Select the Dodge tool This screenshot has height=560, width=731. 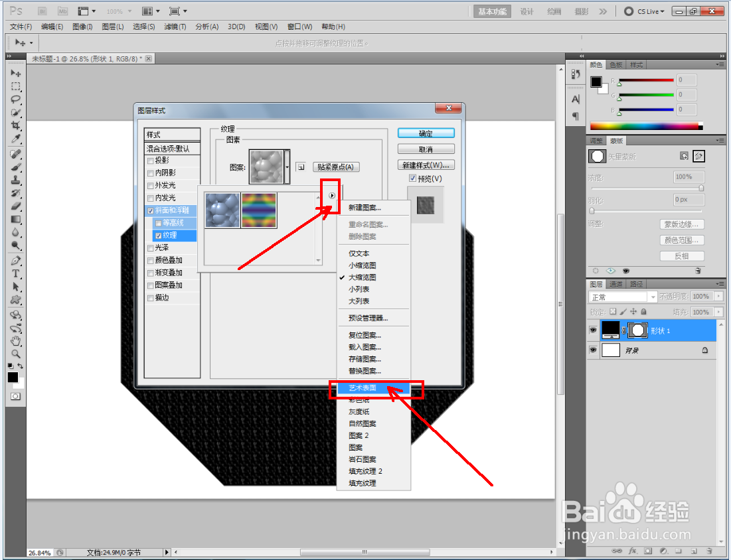click(x=15, y=245)
